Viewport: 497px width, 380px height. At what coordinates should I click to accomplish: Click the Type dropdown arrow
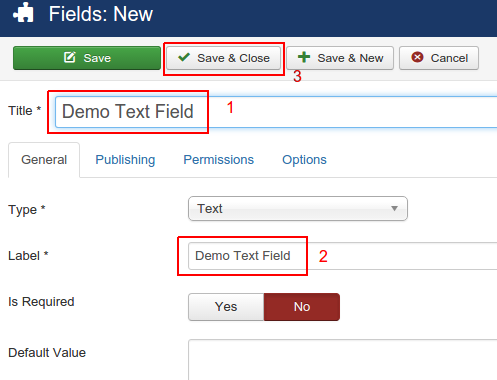pyautogui.click(x=394, y=209)
